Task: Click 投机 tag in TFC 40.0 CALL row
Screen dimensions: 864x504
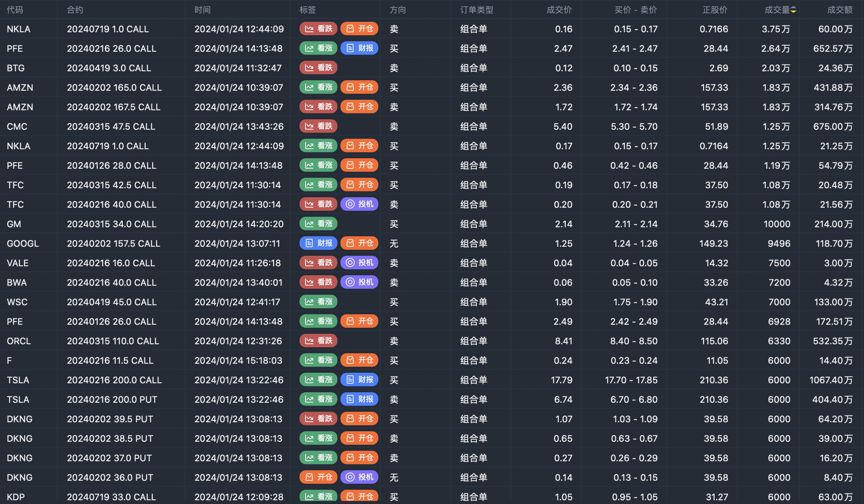Action: tap(359, 204)
